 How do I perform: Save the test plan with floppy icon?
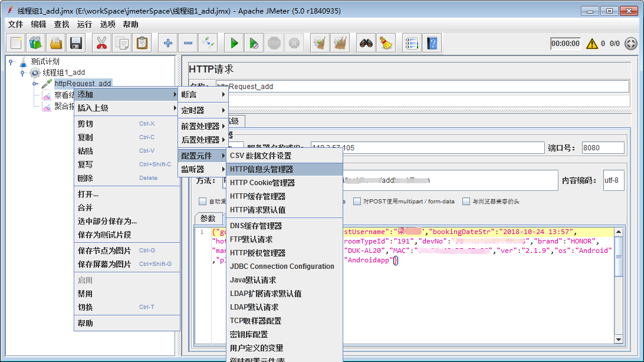pos(76,43)
